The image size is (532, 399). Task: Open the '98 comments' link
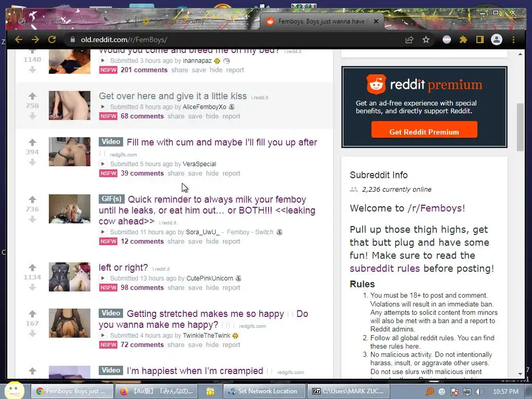[142, 287]
